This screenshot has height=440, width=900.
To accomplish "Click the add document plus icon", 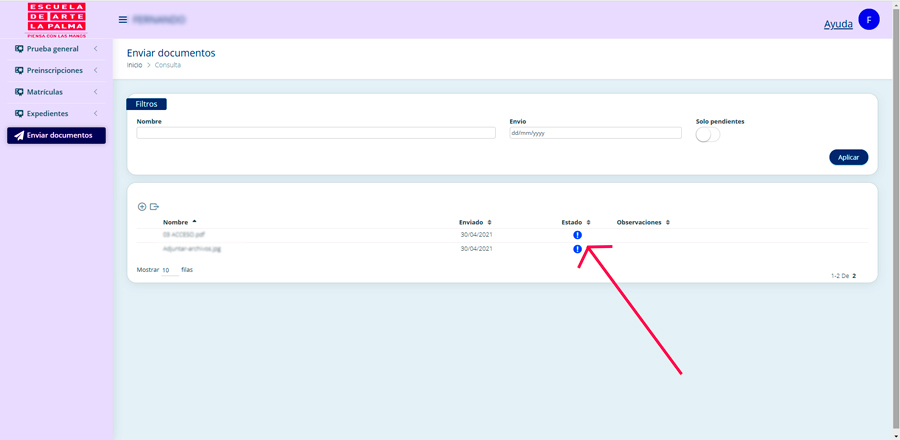I will [x=142, y=207].
